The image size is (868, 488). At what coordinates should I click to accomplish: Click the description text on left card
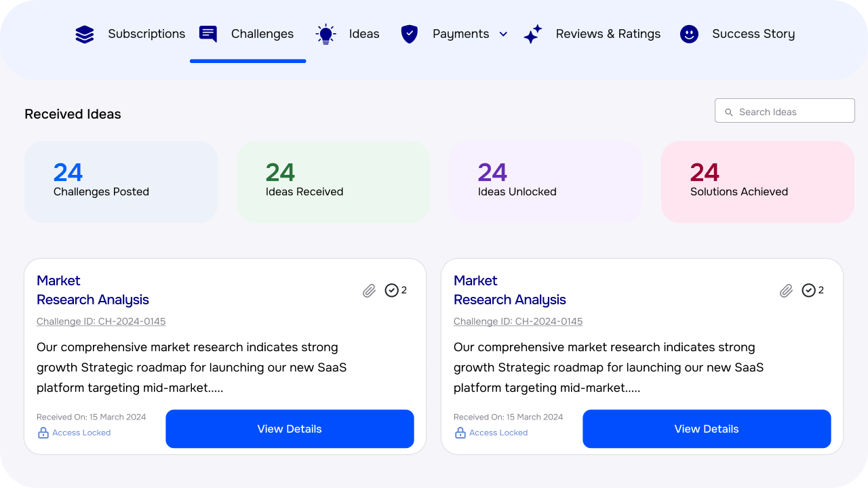pos(192,367)
